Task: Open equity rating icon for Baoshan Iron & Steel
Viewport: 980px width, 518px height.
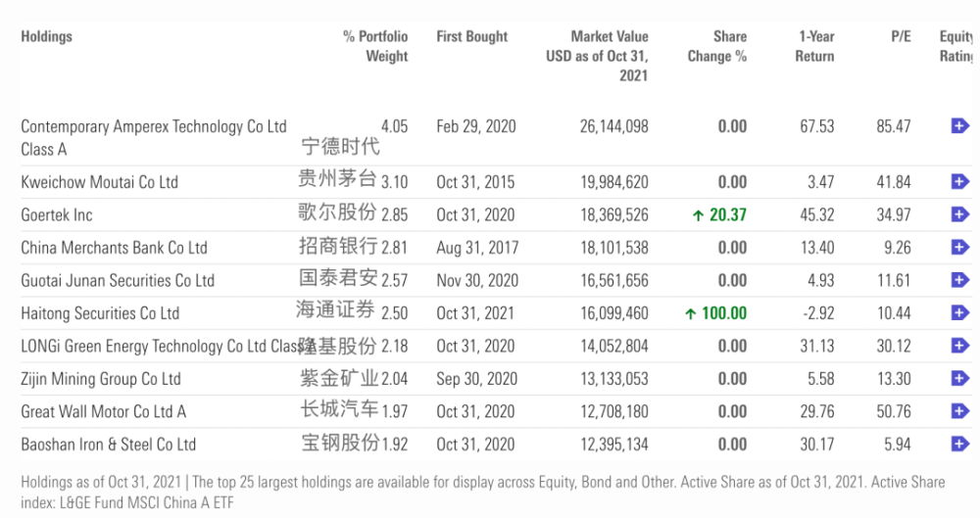Action: [959, 444]
